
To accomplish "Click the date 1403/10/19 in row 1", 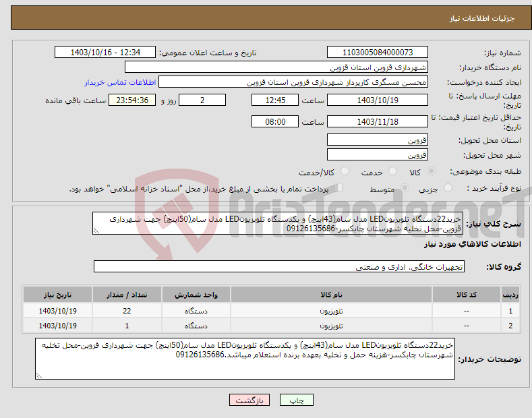I will tap(58, 311).
